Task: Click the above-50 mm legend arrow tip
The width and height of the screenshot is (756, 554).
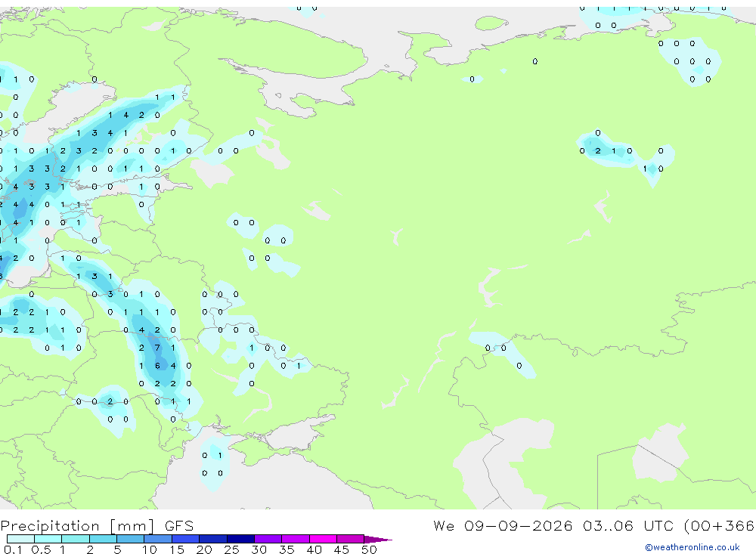Action: tap(378, 540)
